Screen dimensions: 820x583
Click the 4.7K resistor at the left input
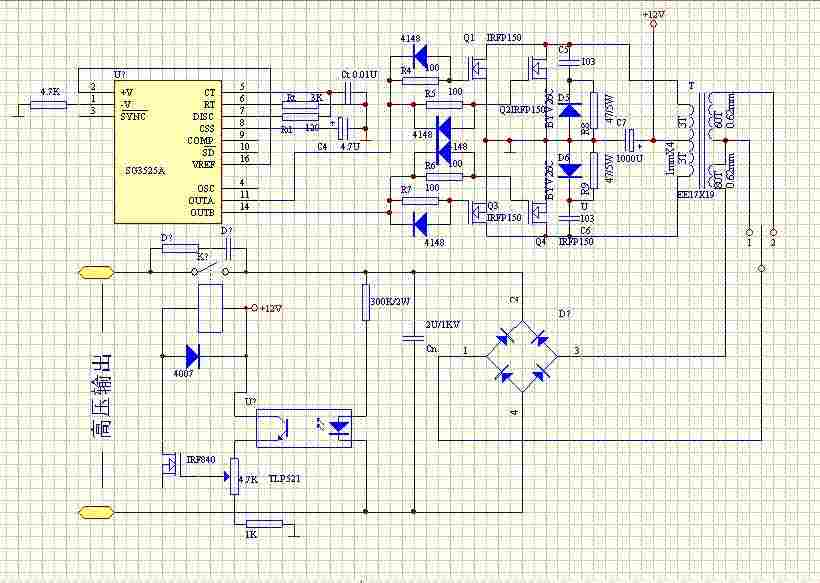[x=49, y=105]
